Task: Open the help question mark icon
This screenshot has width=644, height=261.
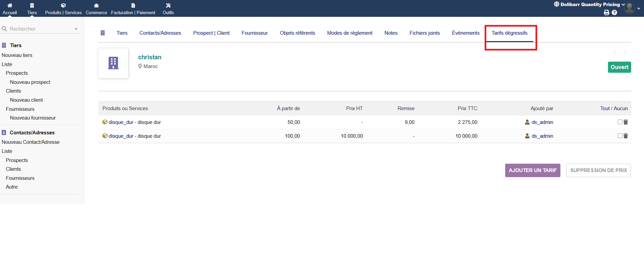Action: (x=614, y=12)
